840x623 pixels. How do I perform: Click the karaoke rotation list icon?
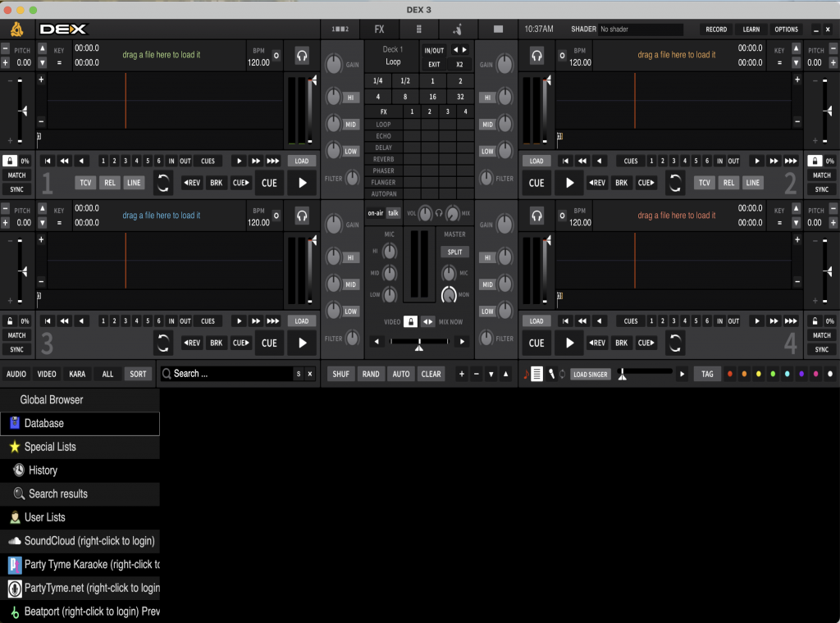[536, 374]
